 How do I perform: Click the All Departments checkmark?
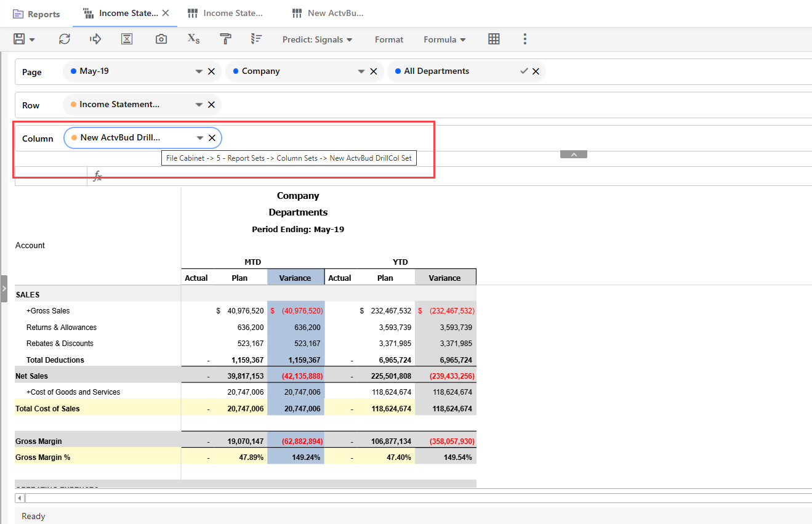tap(524, 71)
